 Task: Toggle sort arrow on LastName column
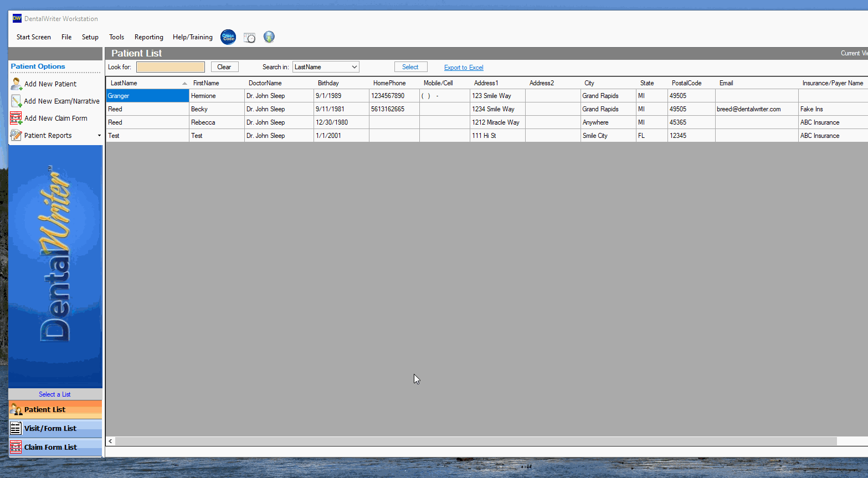point(184,83)
